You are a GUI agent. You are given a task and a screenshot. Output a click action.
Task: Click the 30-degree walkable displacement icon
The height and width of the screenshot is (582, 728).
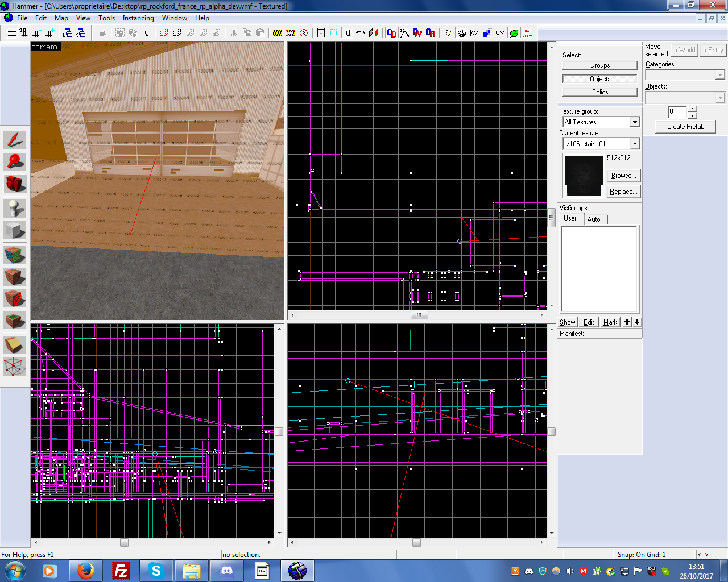pyautogui.click(x=404, y=33)
